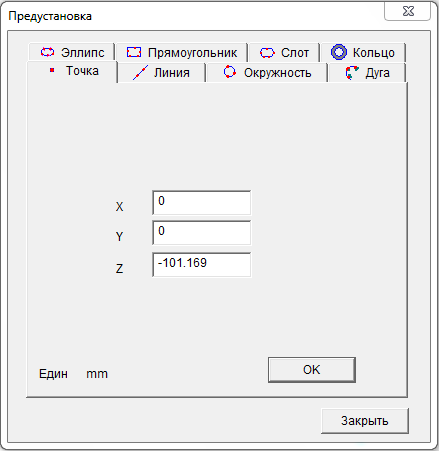Click the arc icon beside Дуга

(x=352, y=73)
